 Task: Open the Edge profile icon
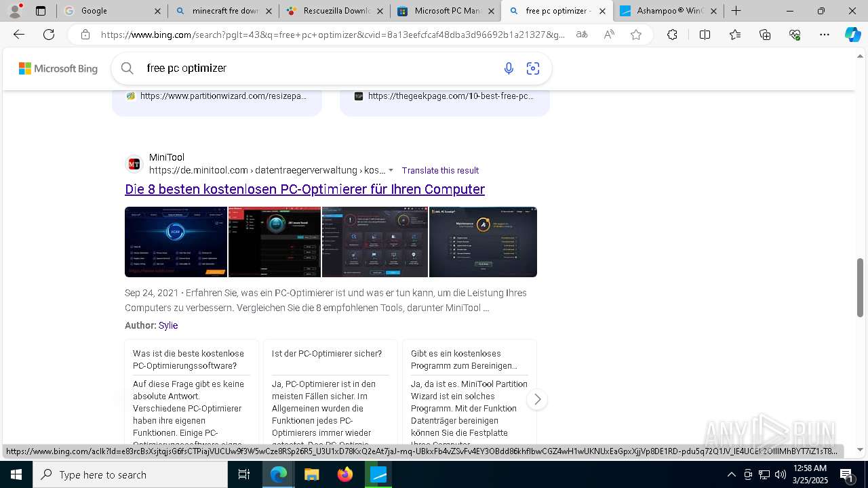(x=15, y=11)
